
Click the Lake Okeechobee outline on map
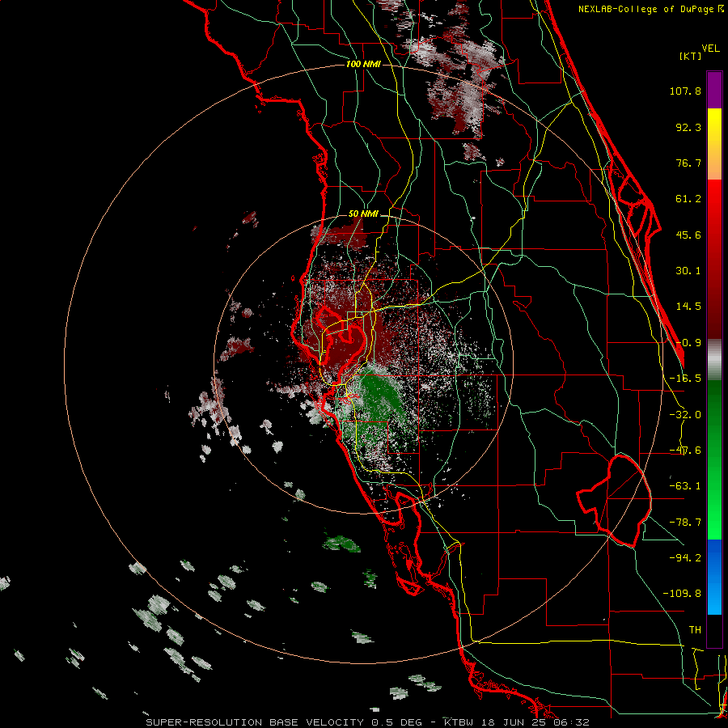coord(614,501)
